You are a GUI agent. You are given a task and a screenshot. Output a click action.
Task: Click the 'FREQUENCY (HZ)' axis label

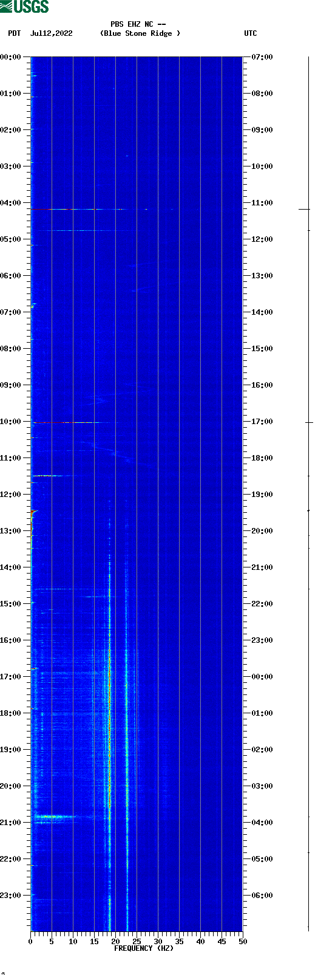[x=144, y=948]
